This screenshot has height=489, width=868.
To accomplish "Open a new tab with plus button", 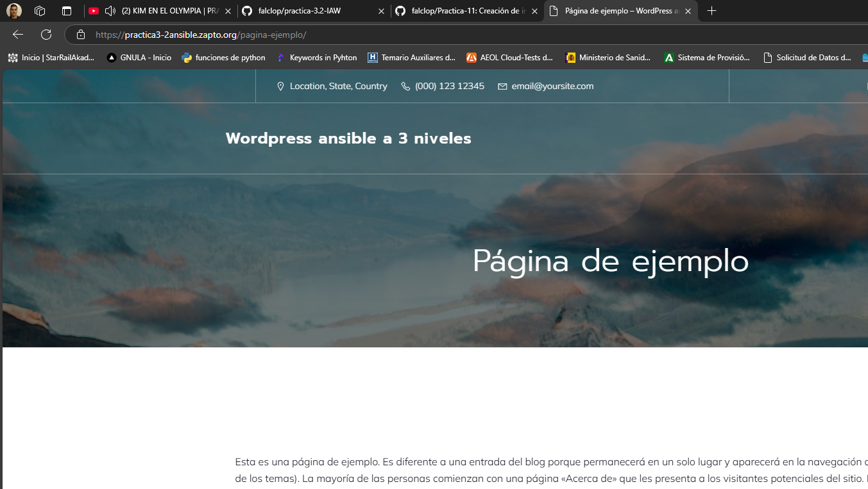I will 711,11.
